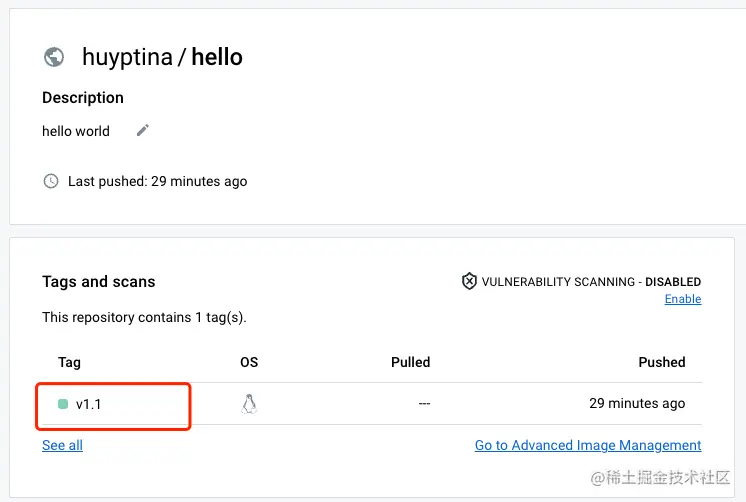Click the clock icon beside Last pushed
Viewport: 746px width, 502px height.
pos(51,181)
